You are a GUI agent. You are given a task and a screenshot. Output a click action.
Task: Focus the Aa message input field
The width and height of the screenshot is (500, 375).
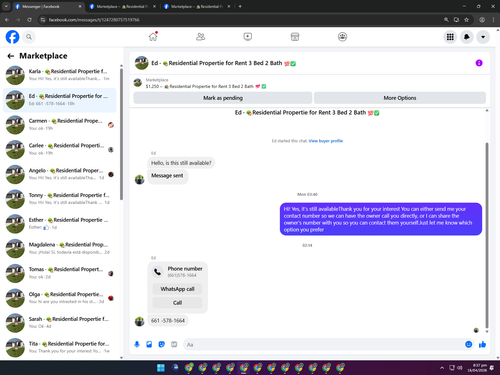[x=323, y=344]
